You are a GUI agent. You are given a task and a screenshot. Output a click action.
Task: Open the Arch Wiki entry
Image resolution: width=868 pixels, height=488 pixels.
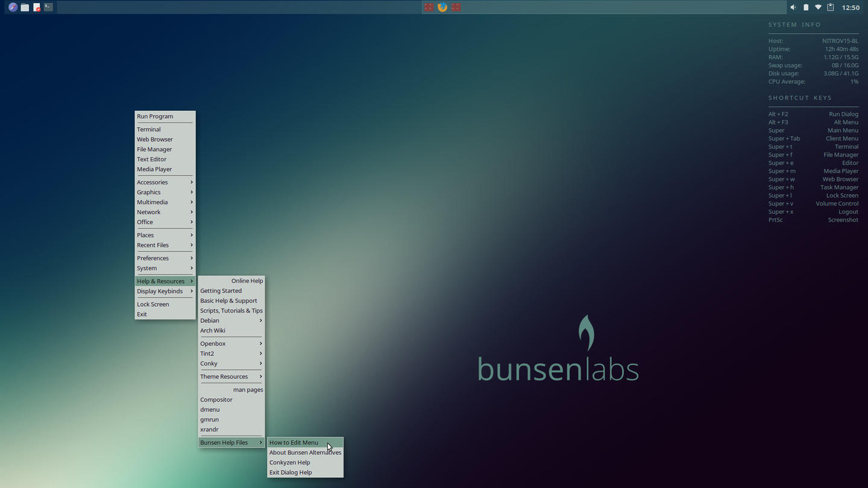click(x=231, y=330)
